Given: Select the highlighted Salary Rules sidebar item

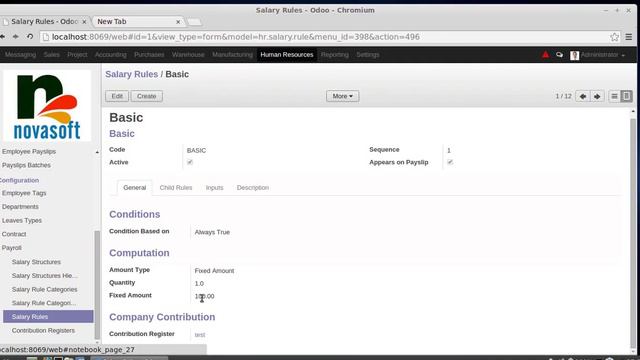Looking at the screenshot, I should (48, 317).
